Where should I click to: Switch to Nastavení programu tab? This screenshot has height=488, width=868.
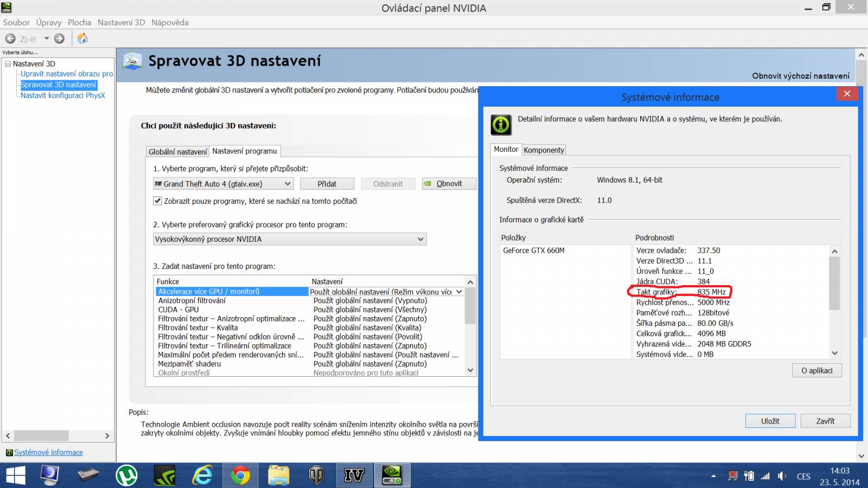(245, 151)
